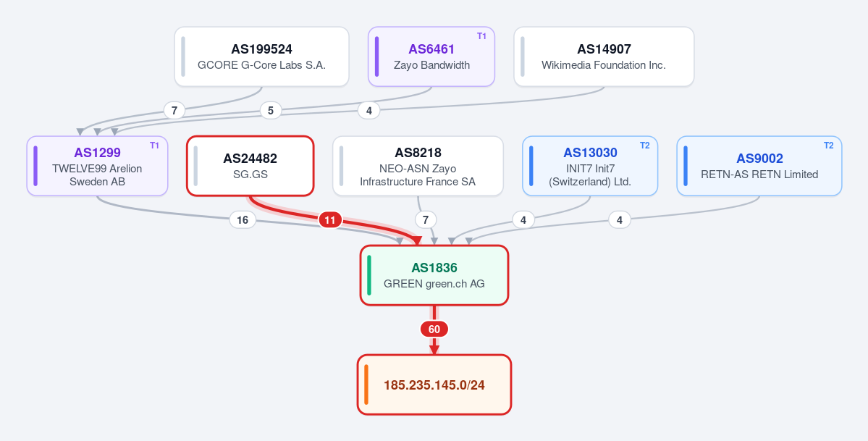Click the AS6461 Zayo Bandwidth node
The image size is (868, 441).
pyautogui.click(x=431, y=56)
